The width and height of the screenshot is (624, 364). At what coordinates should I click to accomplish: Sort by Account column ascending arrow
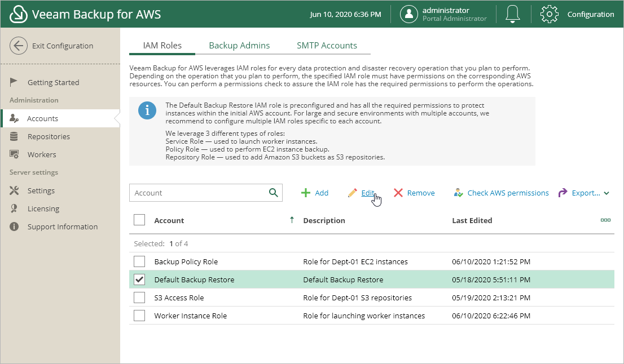[292, 220]
